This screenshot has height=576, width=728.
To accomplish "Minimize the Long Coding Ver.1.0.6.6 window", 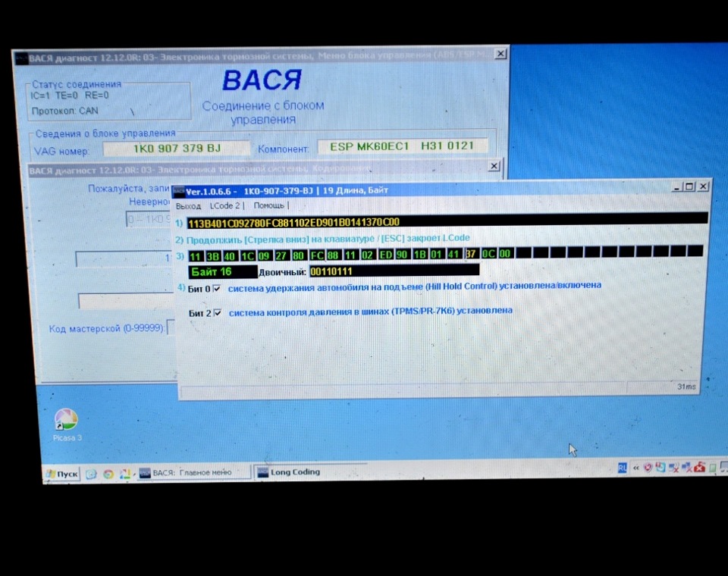I will (677, 187).
